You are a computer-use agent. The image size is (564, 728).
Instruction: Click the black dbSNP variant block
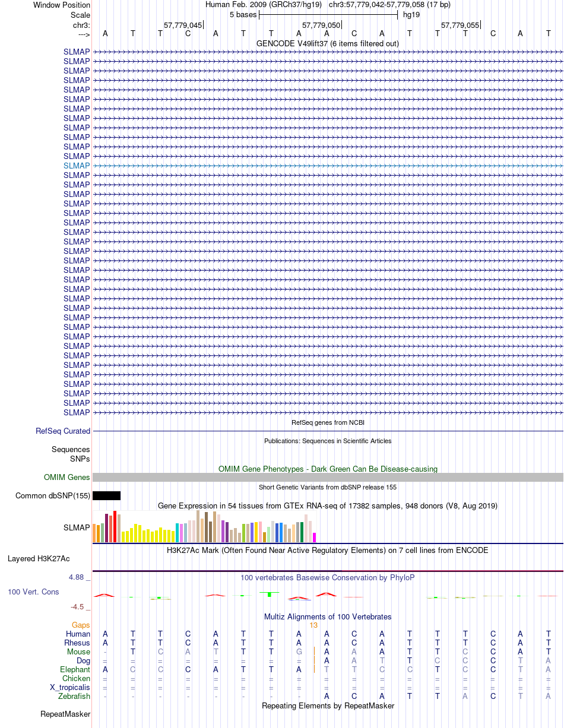click(106, 495)
